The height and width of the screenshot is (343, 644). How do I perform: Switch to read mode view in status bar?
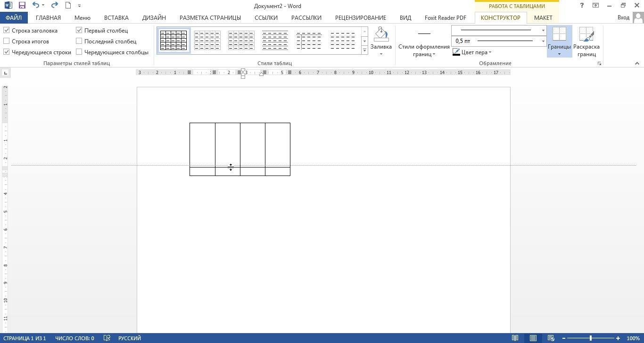515,338
